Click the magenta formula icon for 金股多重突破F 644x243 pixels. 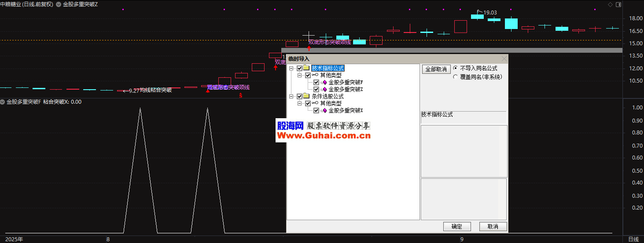pyautogui.click(x=325, y=82)
